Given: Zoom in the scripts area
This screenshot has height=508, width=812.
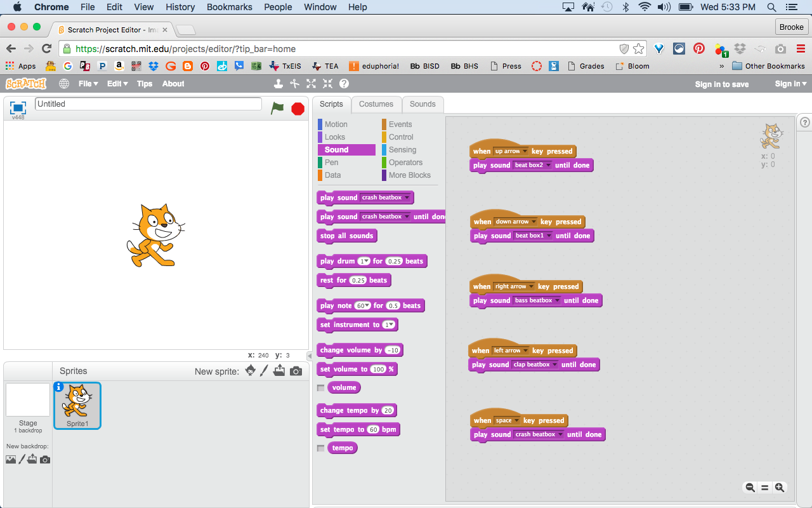Looking at the screenshot, I should pos(780,488).
